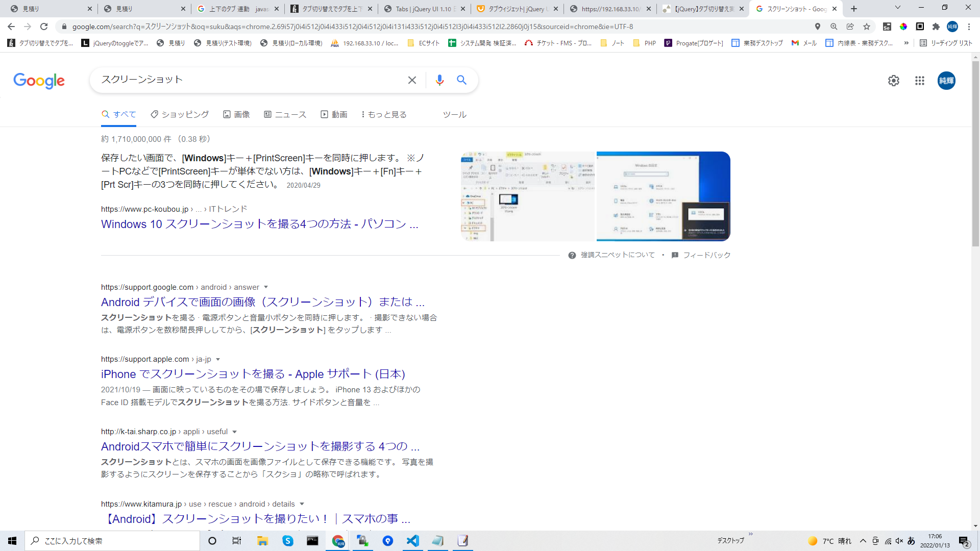980x551 pixels.
Task: Click the Google search input field
Action: pyautogui.click(x=250, y=80)
